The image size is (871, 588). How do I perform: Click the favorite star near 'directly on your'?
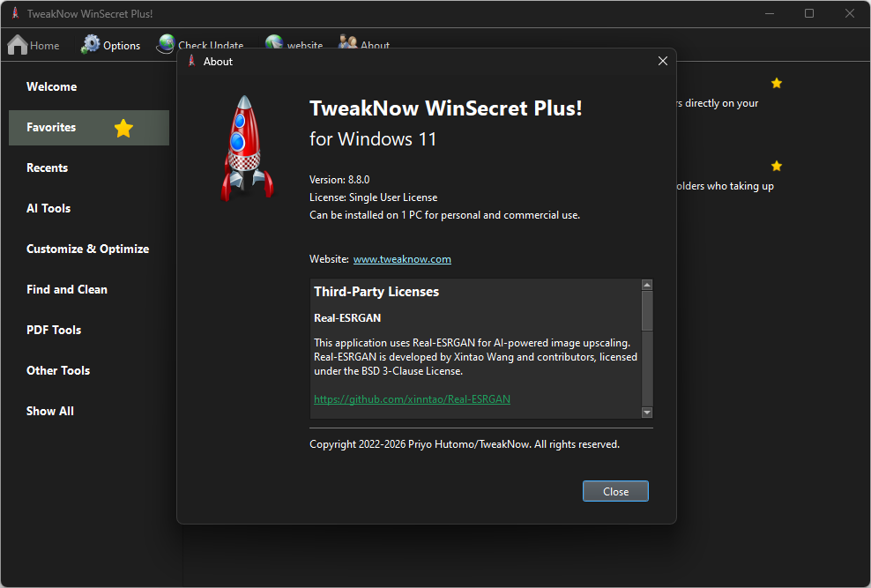pyautogui.click(x=777, y=83)
